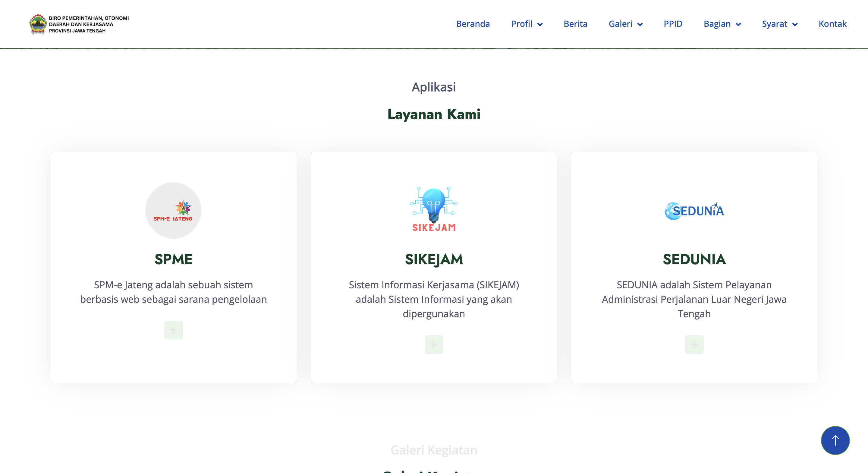868x473 pixels.
Task: Click the plus icon on the SPME card
Action: point(173,330)
